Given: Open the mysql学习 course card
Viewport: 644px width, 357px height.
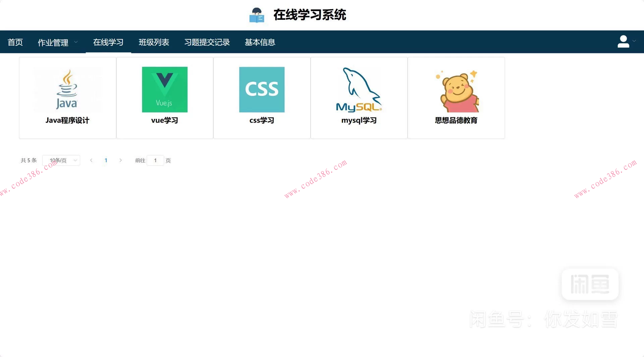Looking at the screenshot, I should click(x=359, y=97).
